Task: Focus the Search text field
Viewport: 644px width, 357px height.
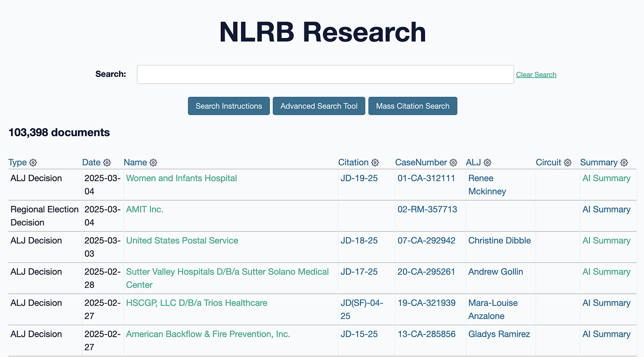Action: pyautogui.click(x=325, y=74)
